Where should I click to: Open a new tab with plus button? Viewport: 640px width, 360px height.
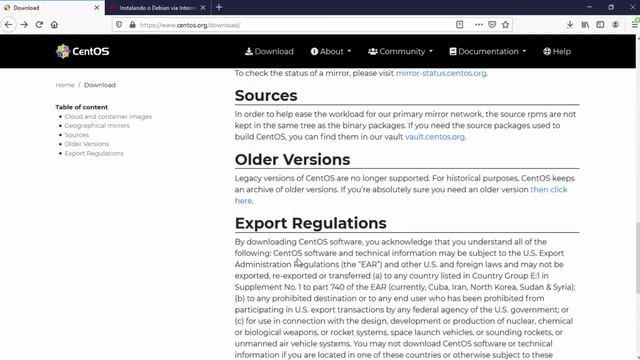coord(219,7)
